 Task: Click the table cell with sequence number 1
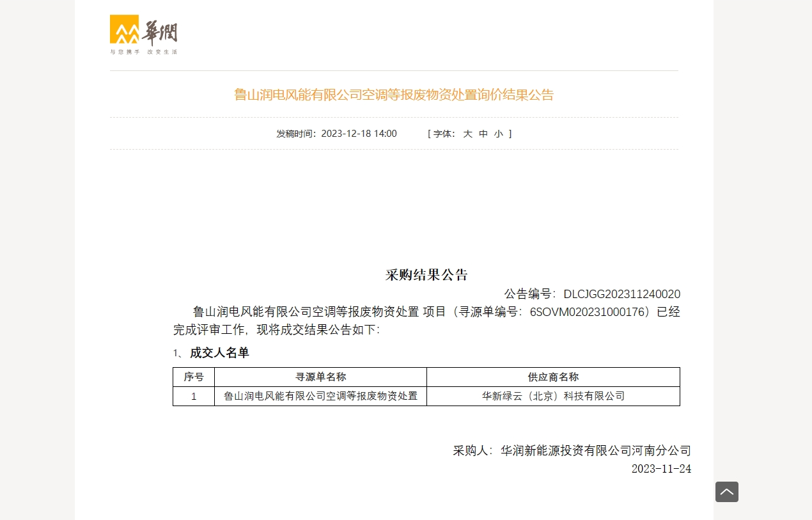[194, 397]
